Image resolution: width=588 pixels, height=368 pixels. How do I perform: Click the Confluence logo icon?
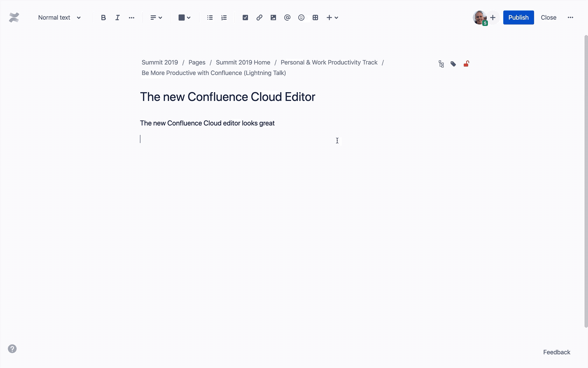click(14, 18)
